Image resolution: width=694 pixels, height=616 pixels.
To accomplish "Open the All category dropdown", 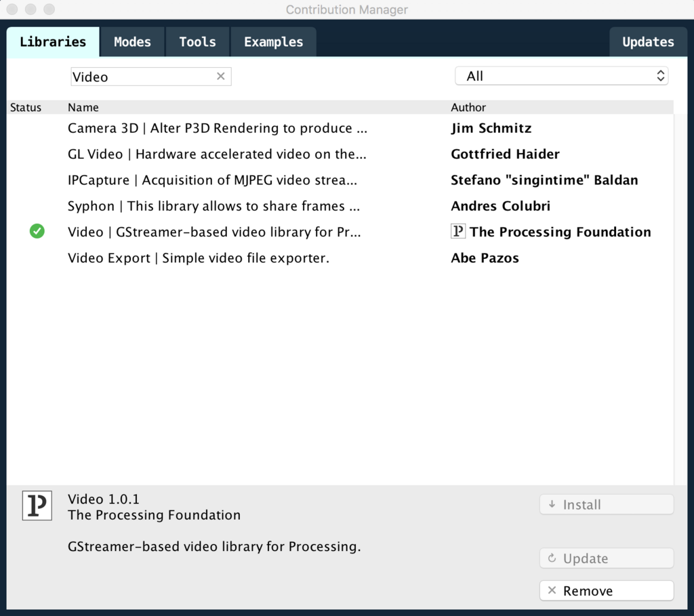I will pyautogui.click(x=562, y=76).
